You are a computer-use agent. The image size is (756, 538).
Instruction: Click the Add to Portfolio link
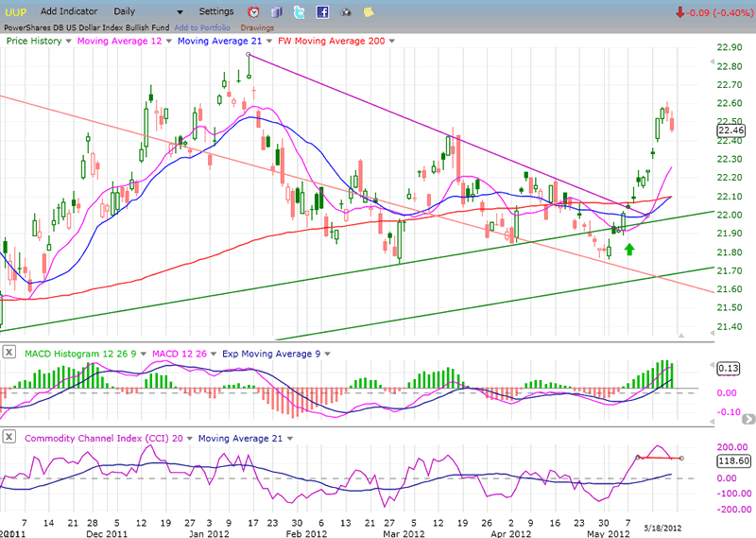click(x=197, y=27)
